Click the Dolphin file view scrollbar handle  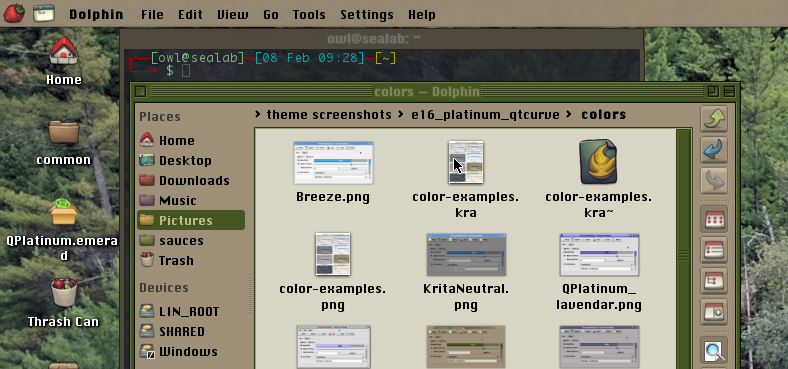click(x=683, y=254)
